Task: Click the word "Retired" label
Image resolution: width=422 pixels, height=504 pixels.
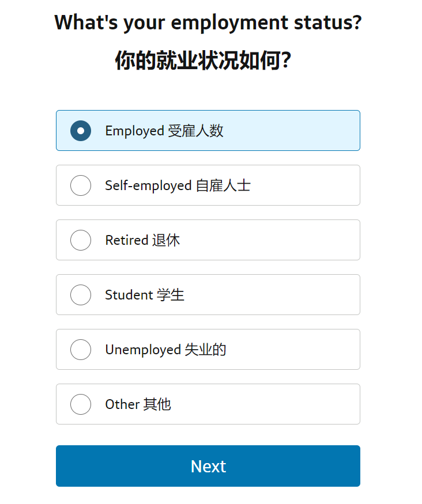Action: click(x=127, y=240)
